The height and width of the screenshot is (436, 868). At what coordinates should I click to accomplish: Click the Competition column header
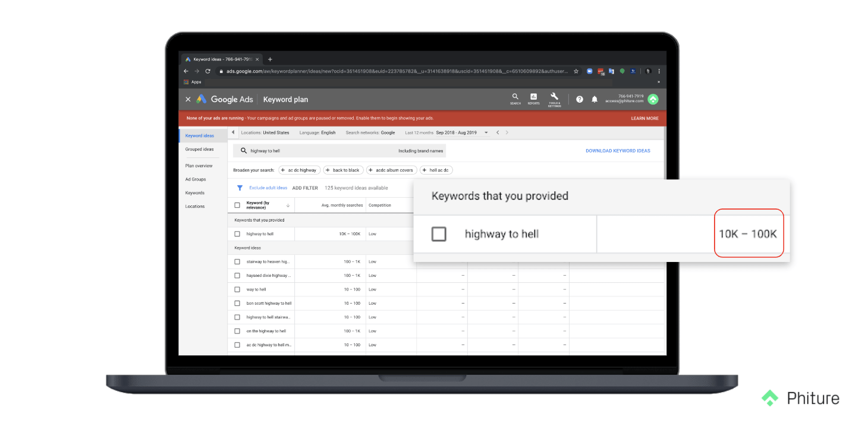380,206
